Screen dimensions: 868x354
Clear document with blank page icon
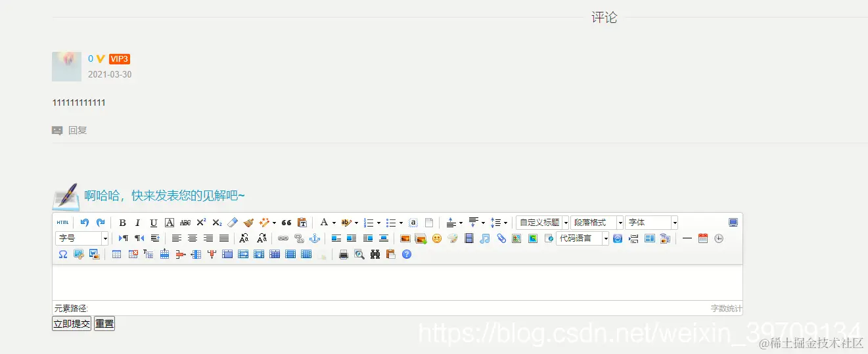coord(429,223)
